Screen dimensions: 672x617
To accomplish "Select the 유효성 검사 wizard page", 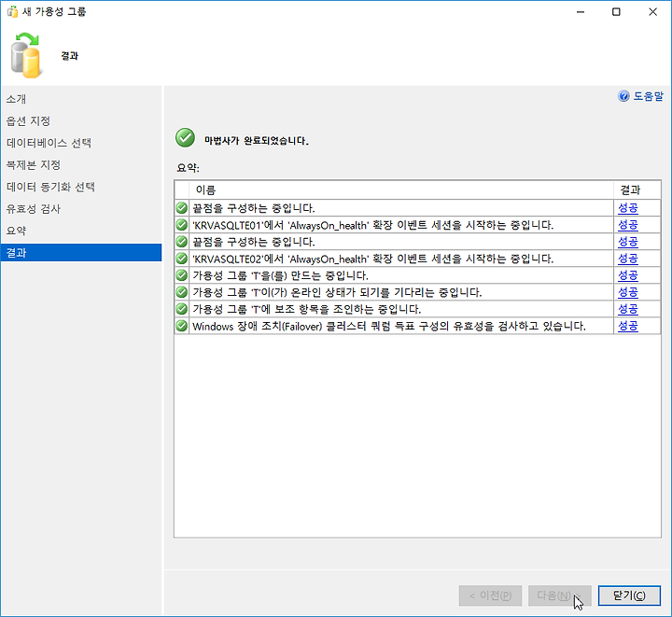I will click(81, 209).
